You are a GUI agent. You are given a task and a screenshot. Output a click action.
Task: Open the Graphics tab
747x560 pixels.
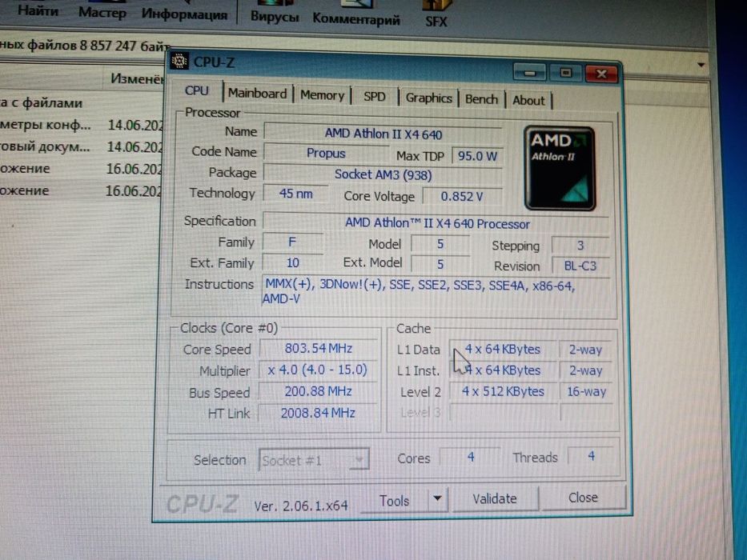click(x=428, y=98)
